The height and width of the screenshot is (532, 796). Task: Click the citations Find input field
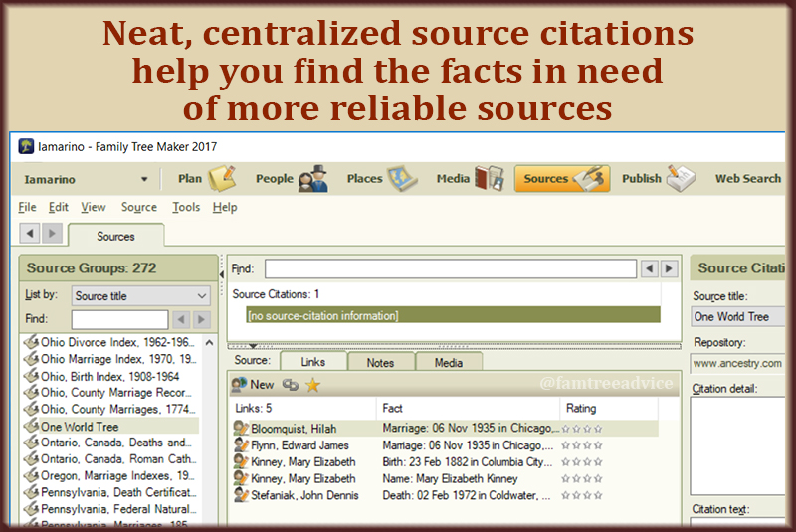(451, 268)
